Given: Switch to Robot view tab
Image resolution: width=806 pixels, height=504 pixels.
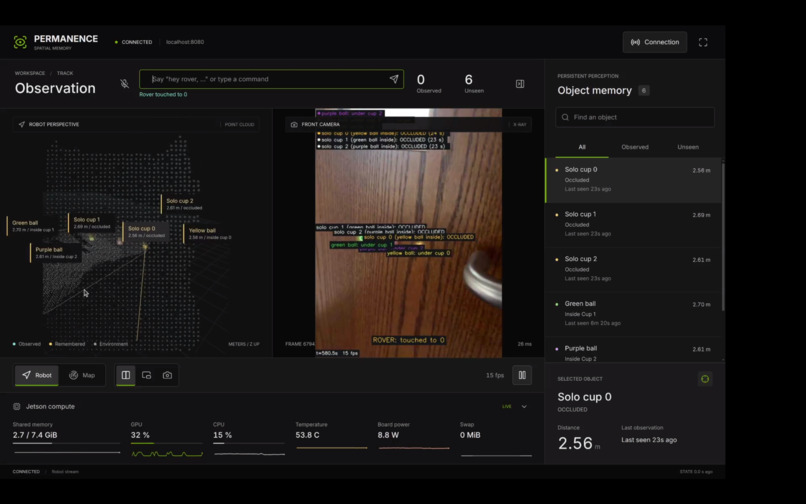Looking at the screenshot, I should [x=36, y=375].
